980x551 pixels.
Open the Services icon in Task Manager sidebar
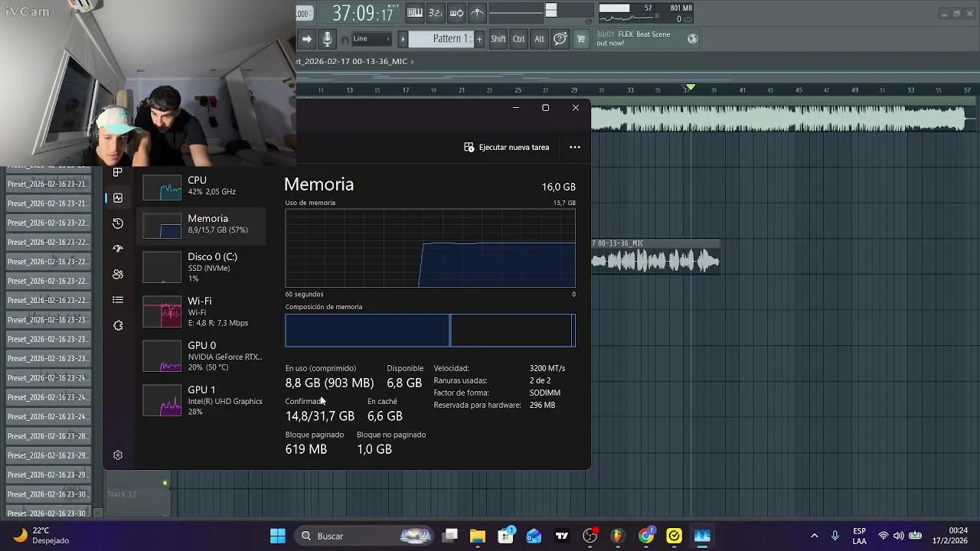click(x=118, y=325)
